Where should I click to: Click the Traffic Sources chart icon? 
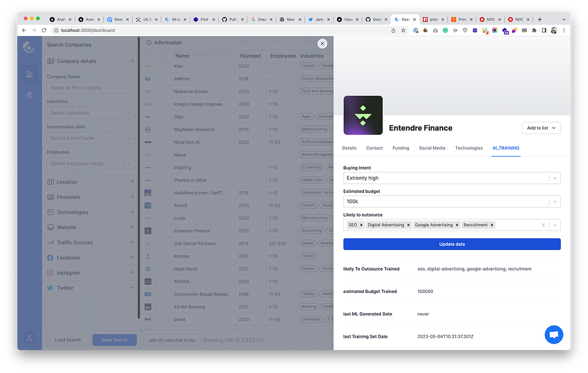50,242
